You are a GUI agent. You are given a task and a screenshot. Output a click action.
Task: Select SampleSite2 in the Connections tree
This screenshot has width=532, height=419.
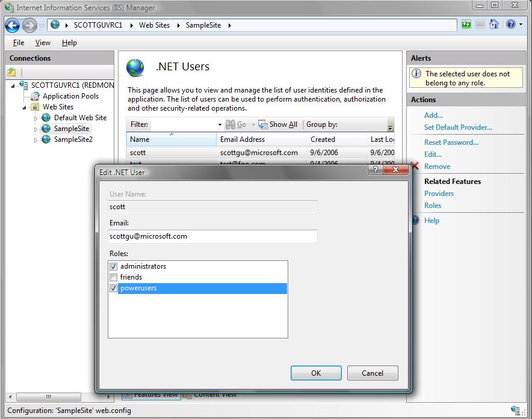pos(73,139)
